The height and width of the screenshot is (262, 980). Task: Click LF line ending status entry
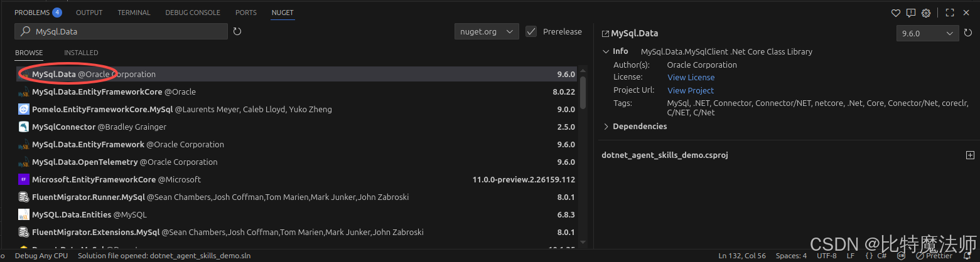[x=850, y=256]
